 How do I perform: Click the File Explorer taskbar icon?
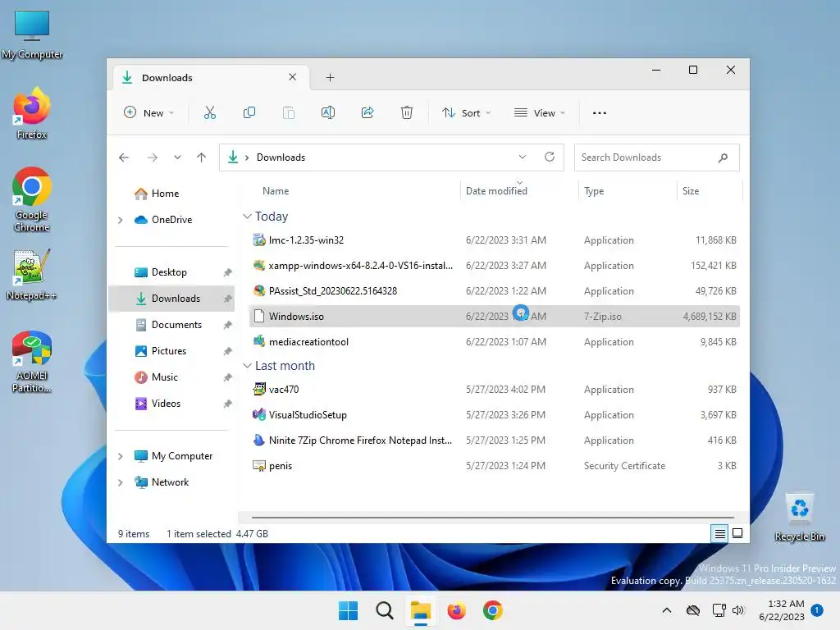point(421,610)
